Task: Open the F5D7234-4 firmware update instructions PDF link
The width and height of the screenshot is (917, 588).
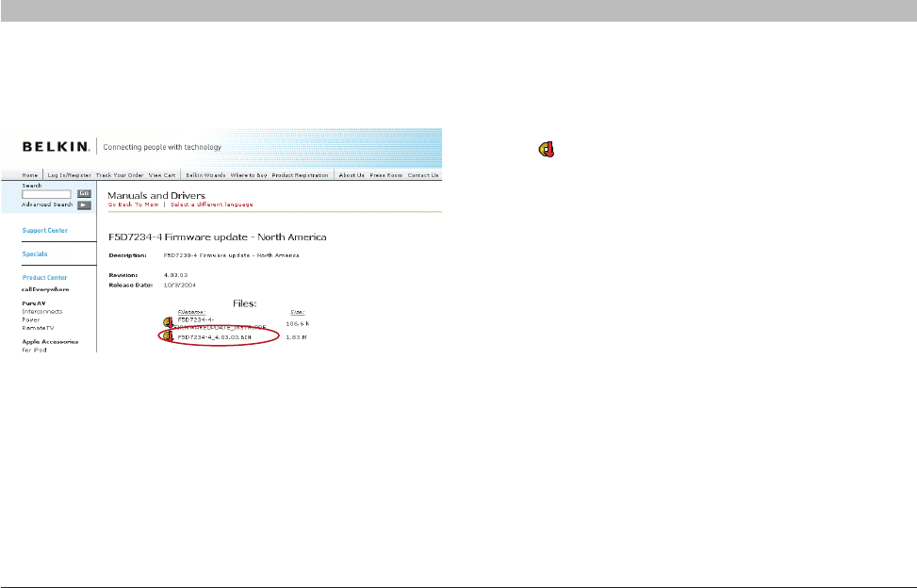Action: coord(221,323)
